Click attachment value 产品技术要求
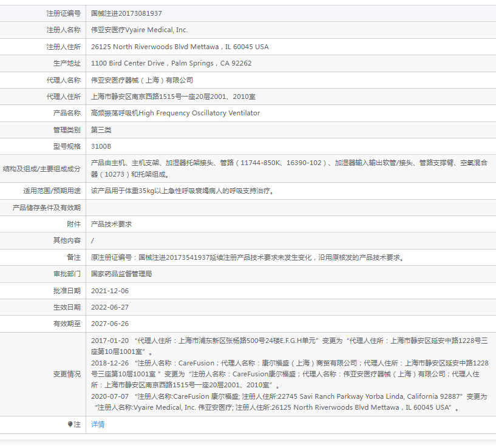This screenshot has height=448, width=496. [x=111, y=224]
